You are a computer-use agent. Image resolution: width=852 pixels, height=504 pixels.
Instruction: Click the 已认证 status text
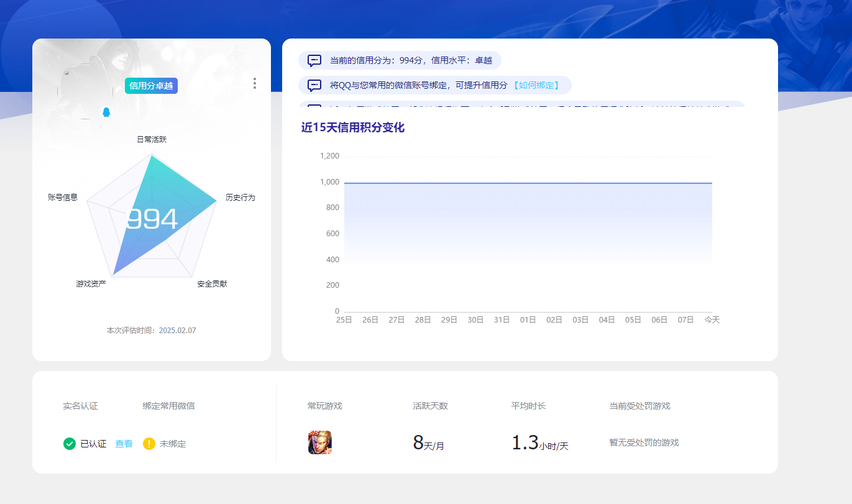coord(93,444)
